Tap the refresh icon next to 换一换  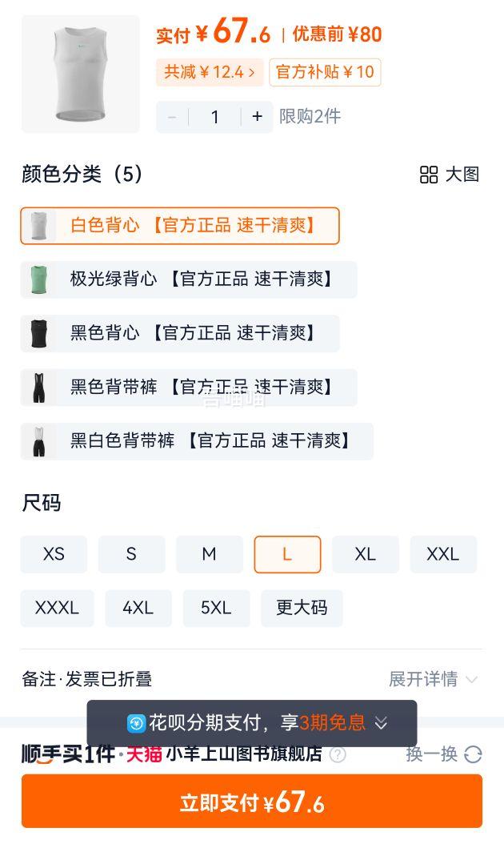pyautogui.click(x=473, y=754)
